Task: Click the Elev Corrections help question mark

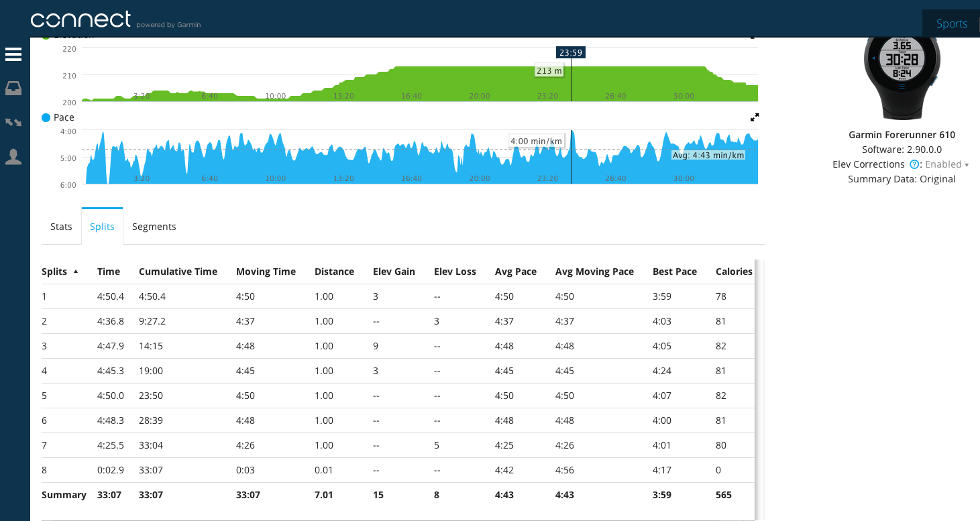Action: point(914,164)
